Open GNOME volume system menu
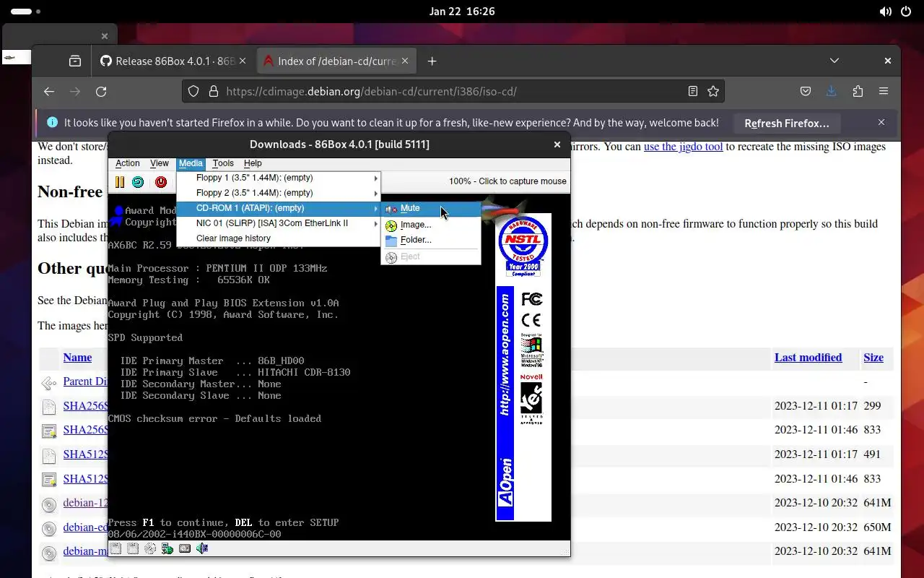This screenshot has height=578, width=924. (x=885, y=12)
